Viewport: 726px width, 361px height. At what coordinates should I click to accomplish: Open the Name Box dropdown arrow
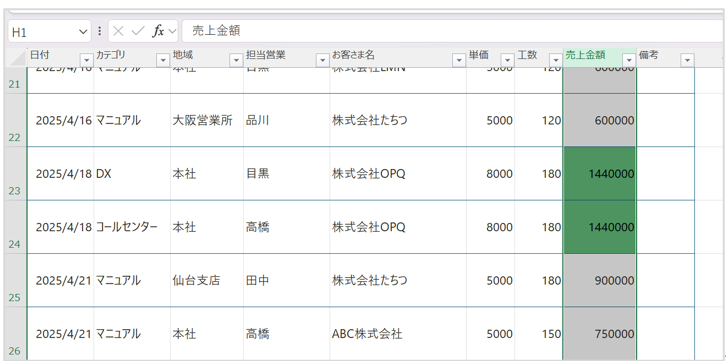pyautogui.click(x=83, y=31)
